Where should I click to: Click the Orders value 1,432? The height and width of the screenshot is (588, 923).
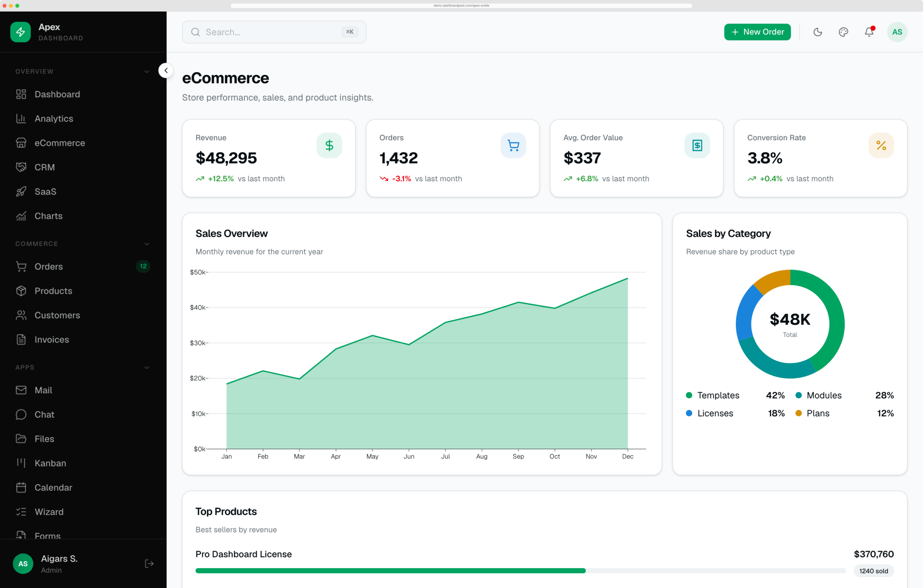tap(399, 158)
